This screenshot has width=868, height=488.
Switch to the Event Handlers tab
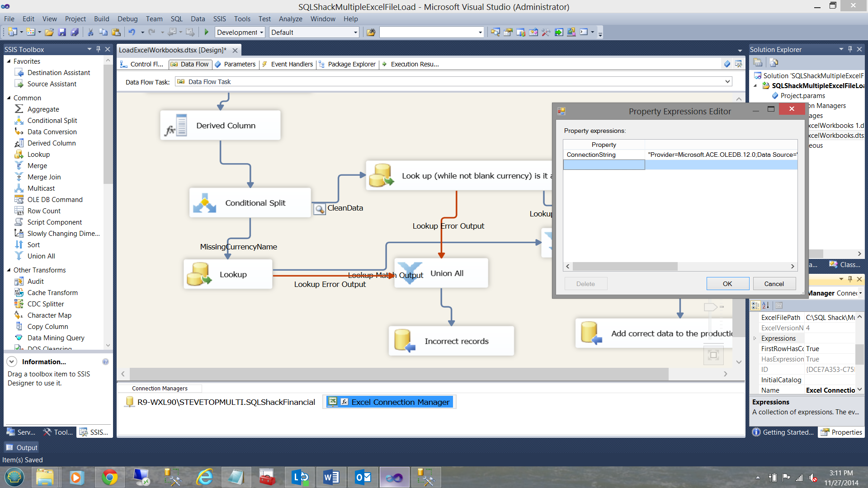point(292,64)
